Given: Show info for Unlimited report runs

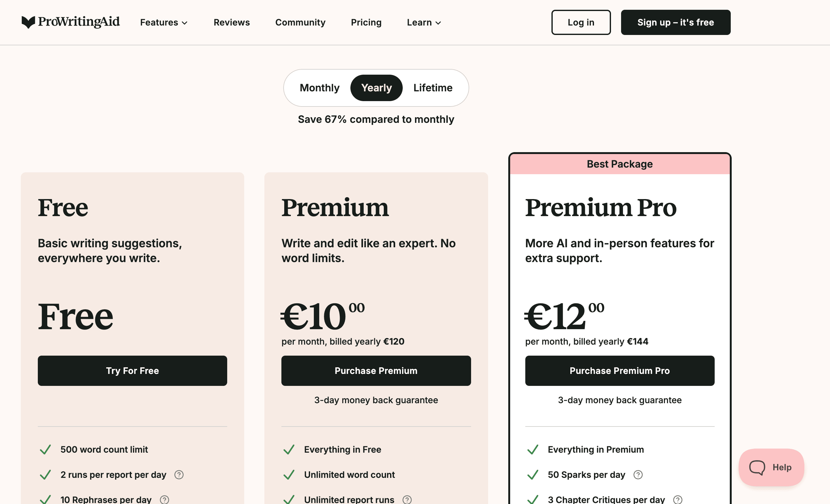Looking at the screenshot, I should (407, 499).
